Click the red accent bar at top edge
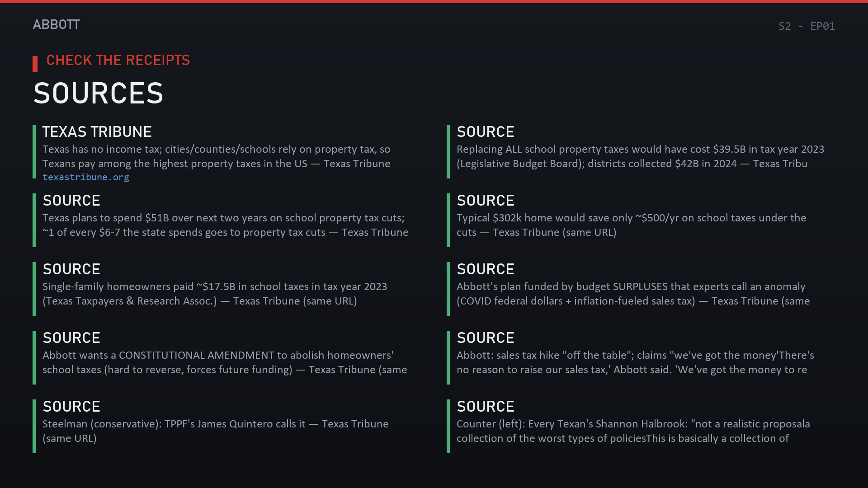 [x=434, y=1]
